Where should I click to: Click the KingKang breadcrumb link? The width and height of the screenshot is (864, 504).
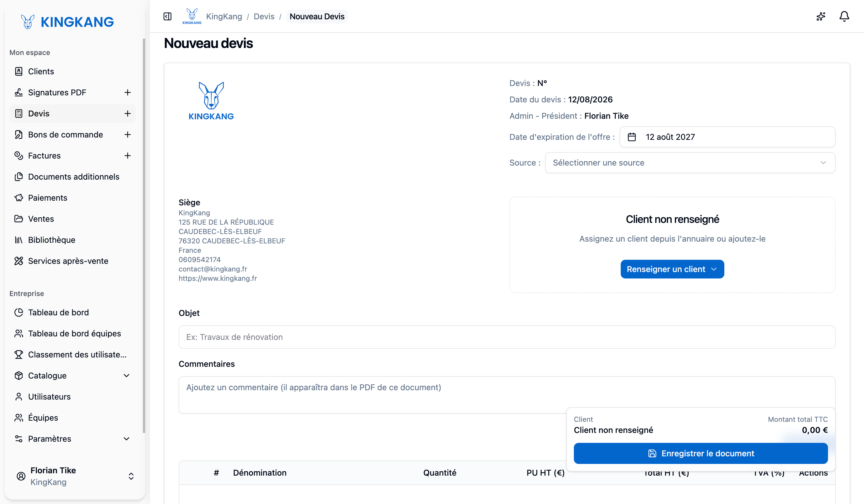click(x=224, y=16)
